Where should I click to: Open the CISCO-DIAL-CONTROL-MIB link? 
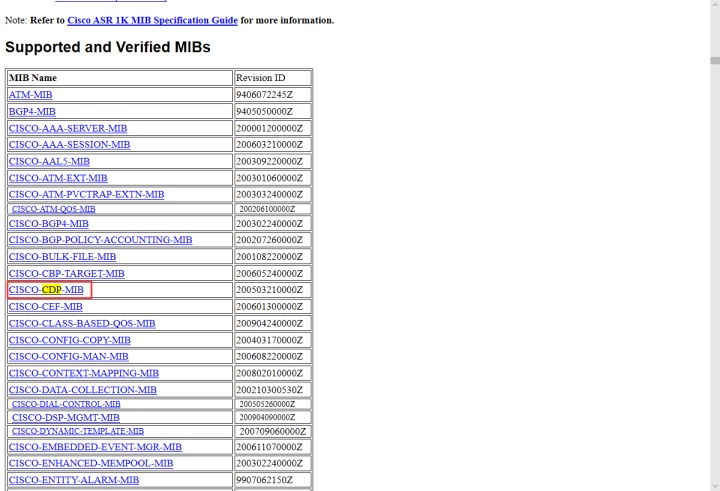click(66, 404)
